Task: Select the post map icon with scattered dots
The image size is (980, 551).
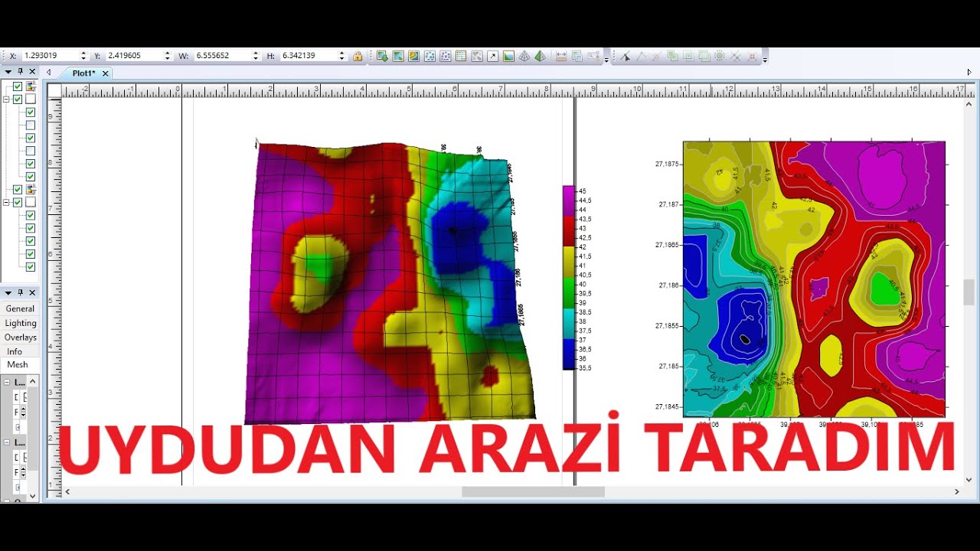Action: [430, 56]
